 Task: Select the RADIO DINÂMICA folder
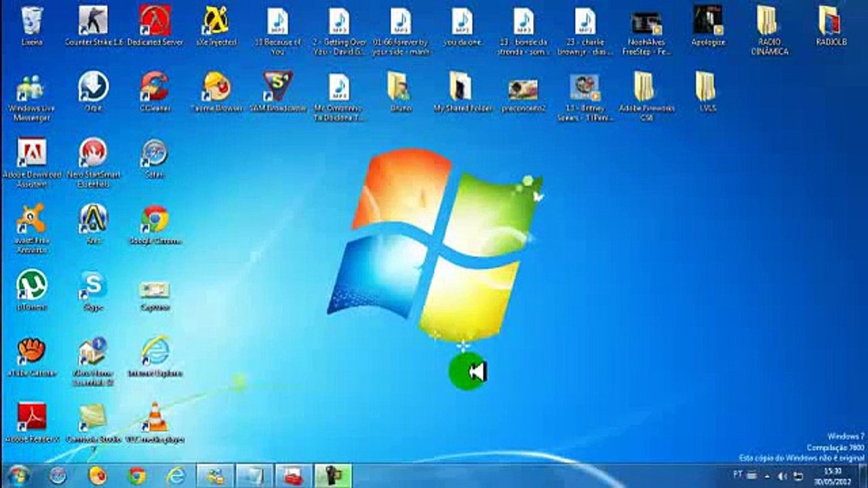click(x=769, y=31)
